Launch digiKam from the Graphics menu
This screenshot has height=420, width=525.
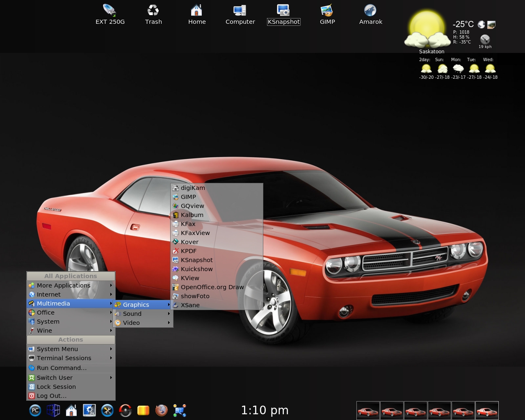pos(217,188)
